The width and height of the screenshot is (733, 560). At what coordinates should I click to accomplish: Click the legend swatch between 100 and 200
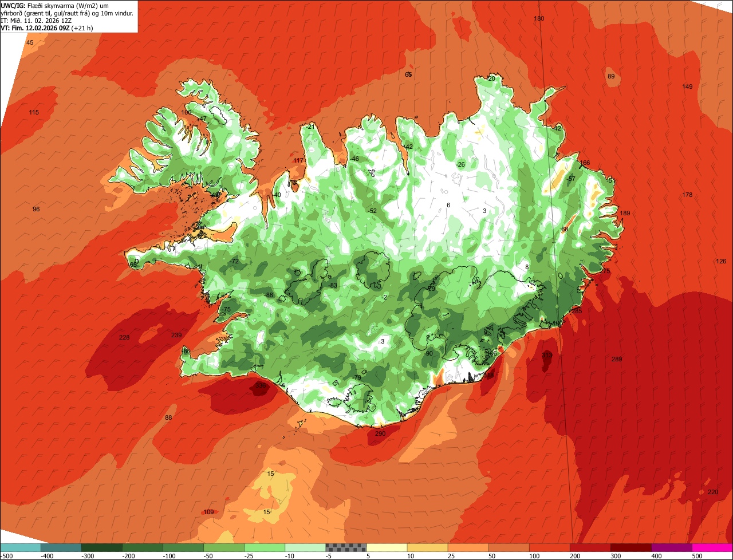[x=549, y=547]
